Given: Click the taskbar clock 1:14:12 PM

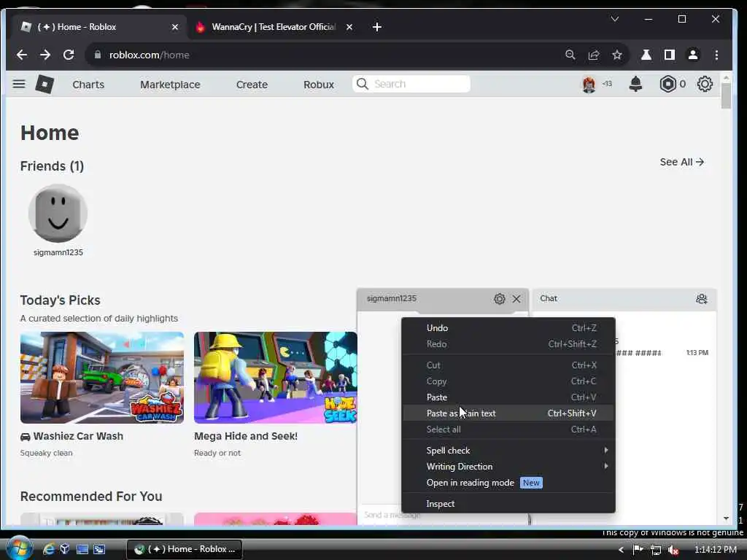Looking at the screenshot, I should click(715, 550).
